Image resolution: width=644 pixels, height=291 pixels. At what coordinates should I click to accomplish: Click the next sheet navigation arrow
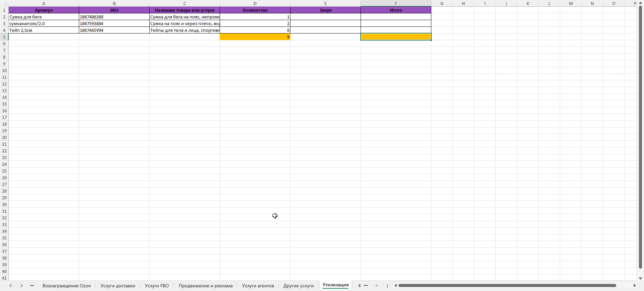tap(21, 286)
